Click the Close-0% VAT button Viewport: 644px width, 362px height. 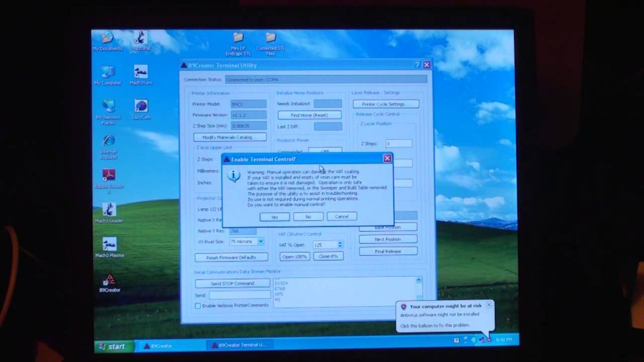point(328,256)
